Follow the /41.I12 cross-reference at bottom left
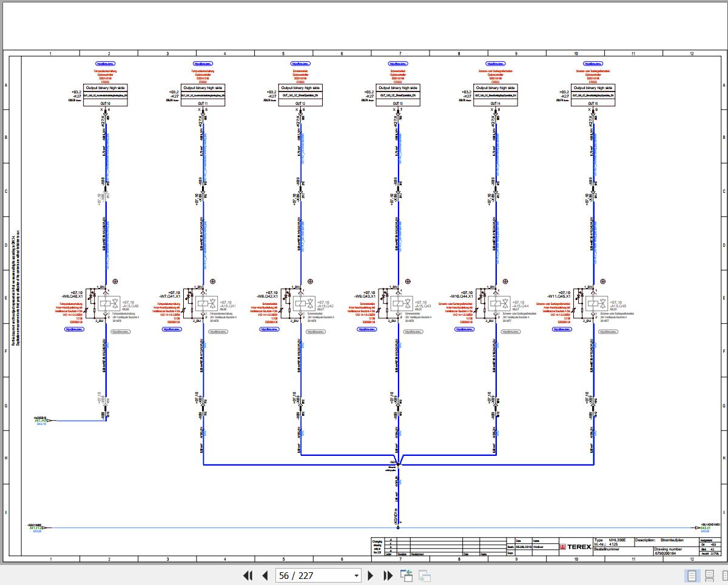Screen dimensions: 728x585 (35, 527)
